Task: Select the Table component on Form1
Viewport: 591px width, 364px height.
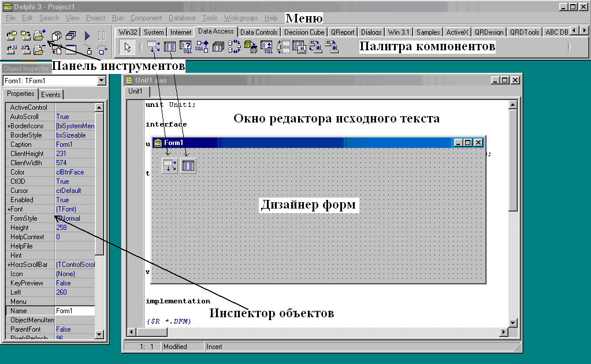Action: click(188, 165)
